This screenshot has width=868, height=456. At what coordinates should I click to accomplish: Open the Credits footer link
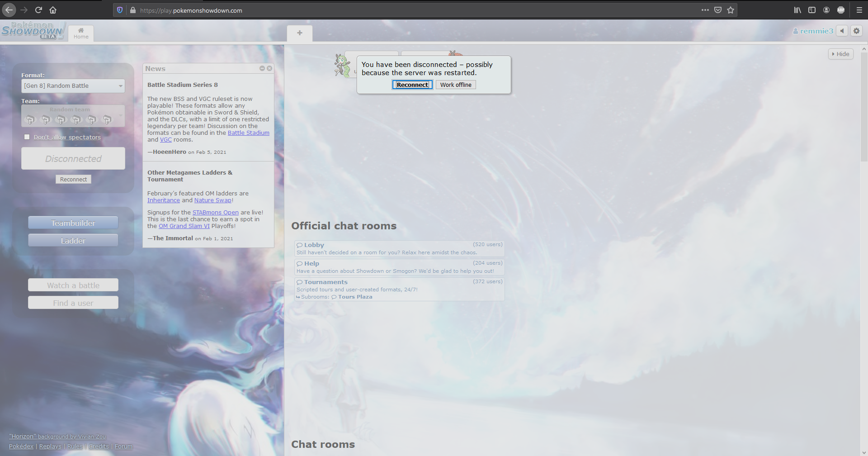pyautogui.click(x=99, y=446)
